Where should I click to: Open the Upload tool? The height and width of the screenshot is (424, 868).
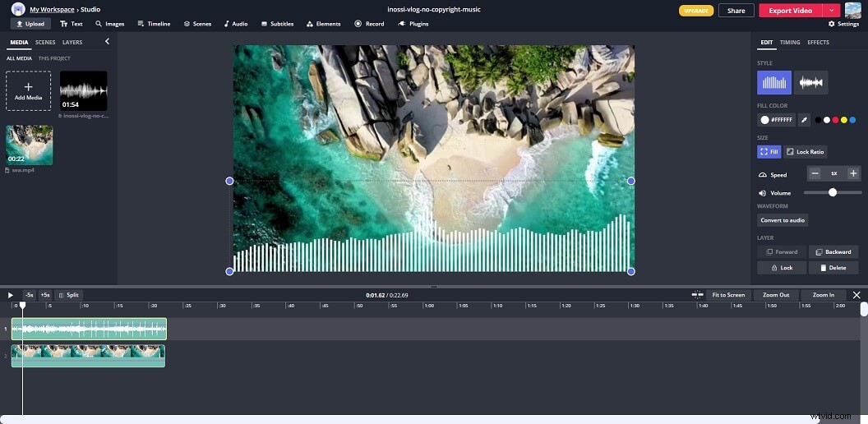30,24
